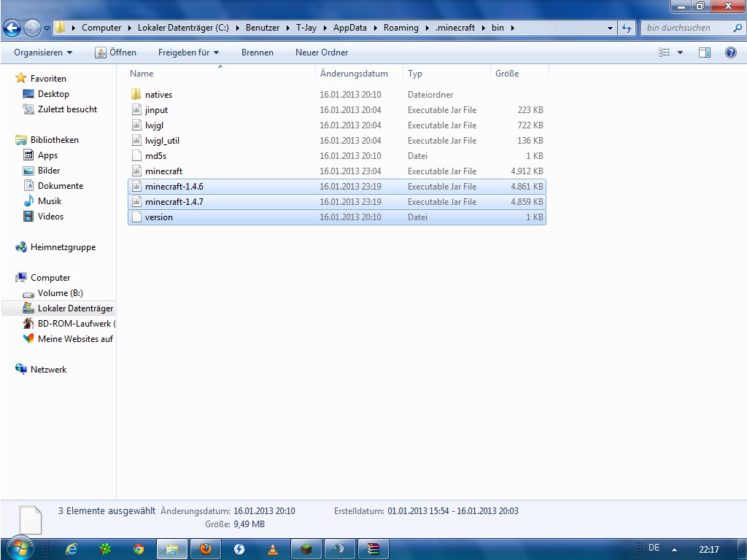Launch VLC media player from taskbar
The width and height of the screenshot is (747, 560).
pos(273,549)
